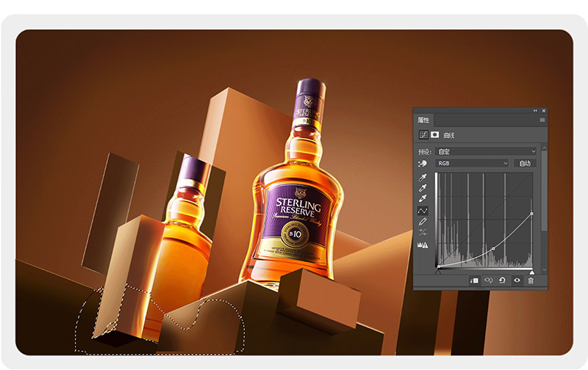Image resolution: width=588 pixels, height=370 pixels.
Task: Click the Properties panel vertical scrollbar
Action: [x=544, y=191]
